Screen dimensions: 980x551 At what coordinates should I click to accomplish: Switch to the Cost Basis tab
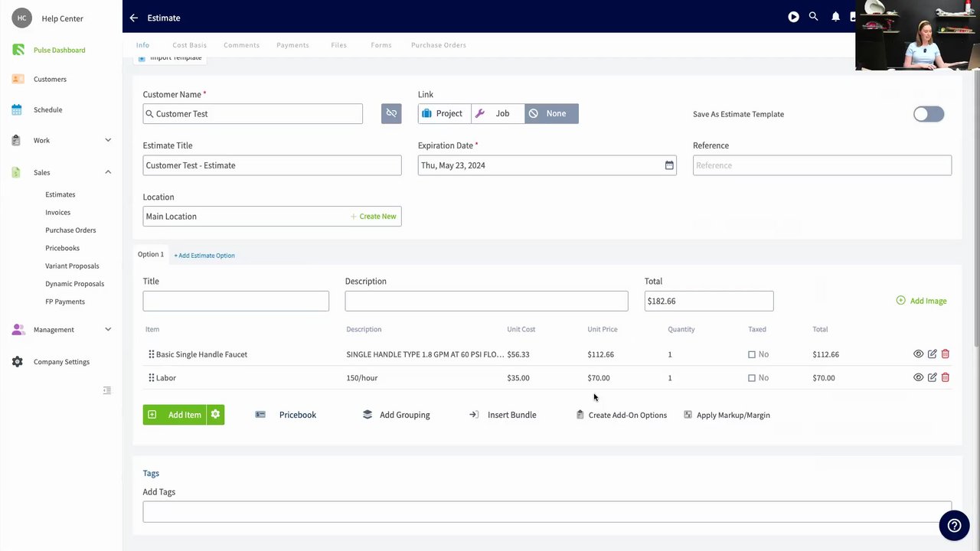[x=190, y=45]
